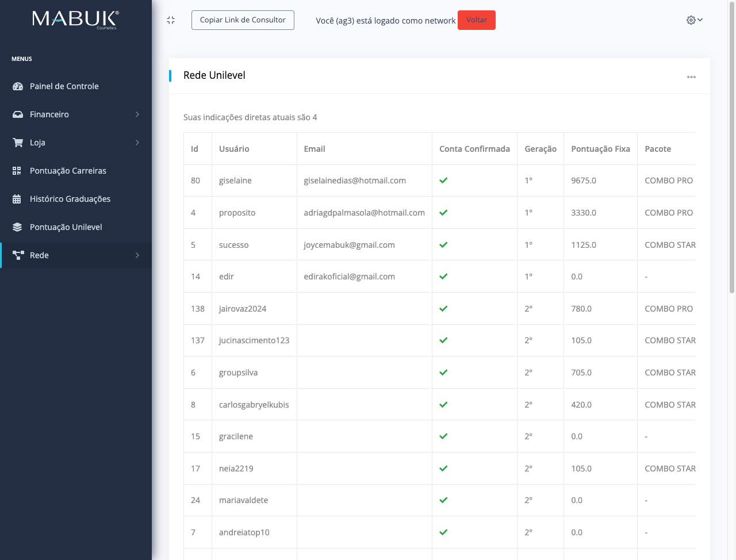Click the confirmed checkmark for edir
This screenshot has height=560, width=736.
[443, 277]
